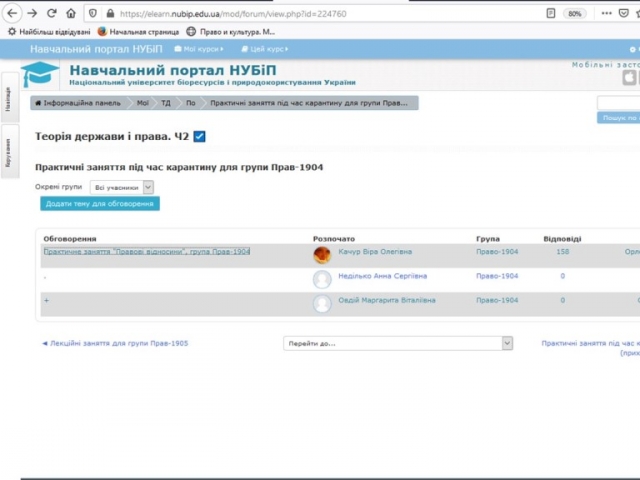Click the Відповіді column header
This screenshot has height=480, width=640.
point(562,239)
